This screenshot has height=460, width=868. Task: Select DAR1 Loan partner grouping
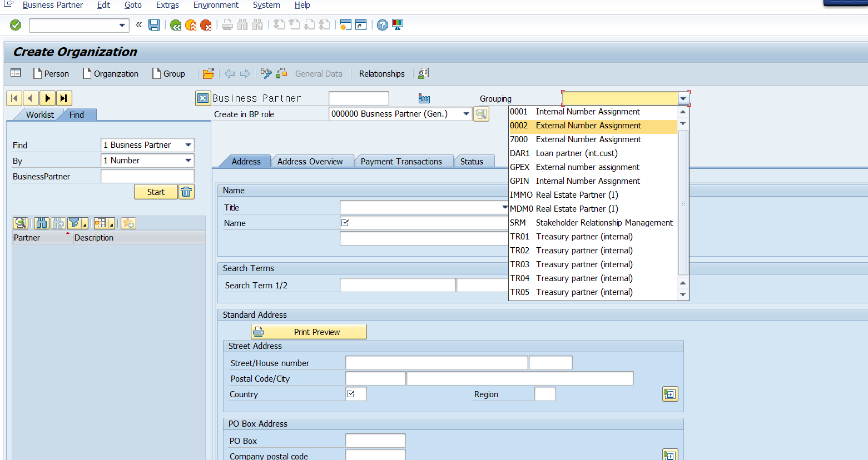[593, 153]
